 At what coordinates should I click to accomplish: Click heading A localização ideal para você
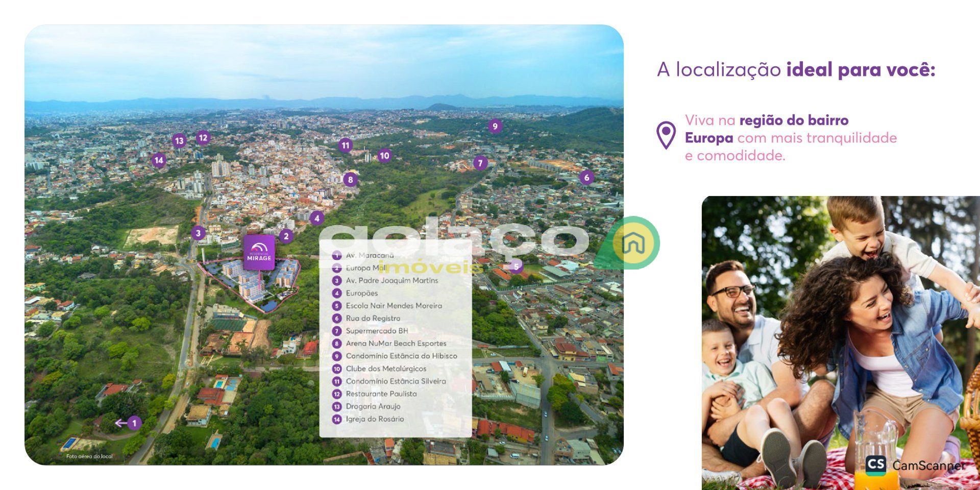796,69
